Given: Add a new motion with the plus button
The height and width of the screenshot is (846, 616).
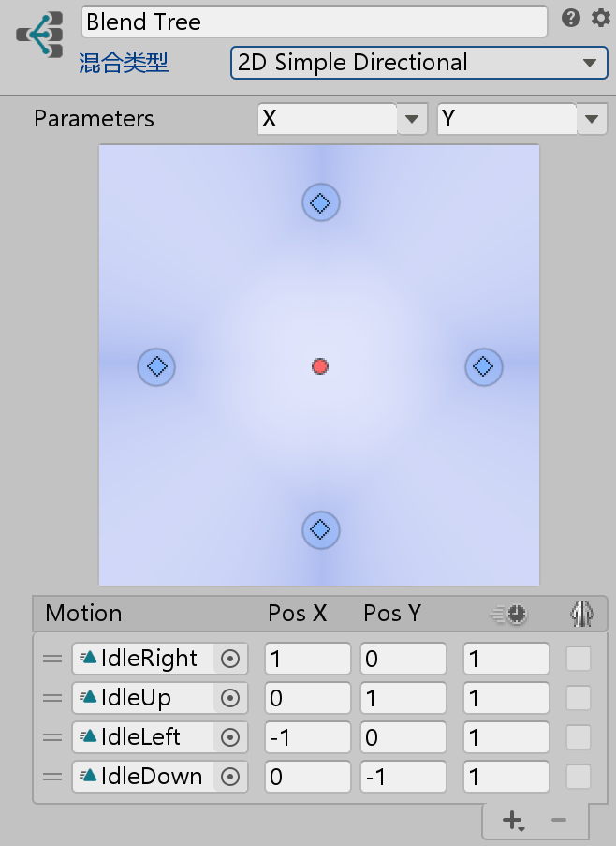Looking at the screenshot, I should click(512, 821).
